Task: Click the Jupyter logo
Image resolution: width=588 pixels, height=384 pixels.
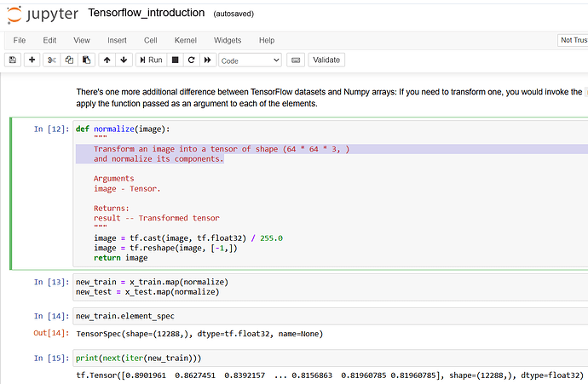Action: [x=43, y=14]
